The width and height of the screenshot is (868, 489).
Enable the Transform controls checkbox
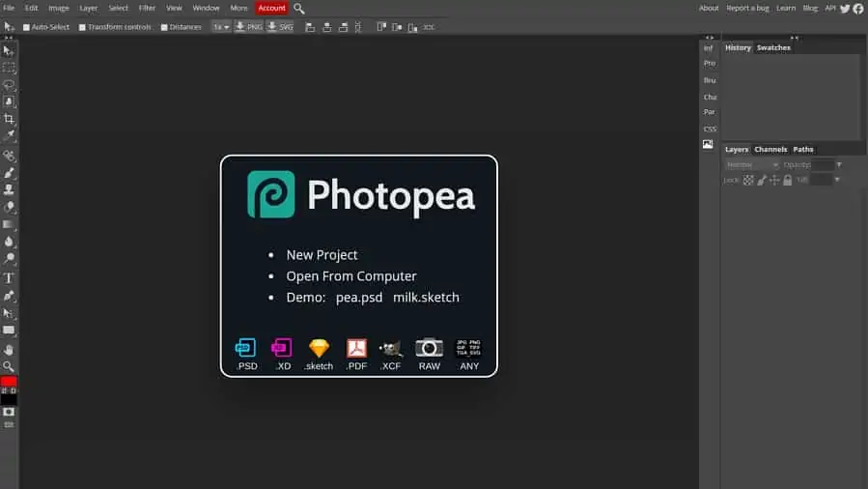pos(82,27)
